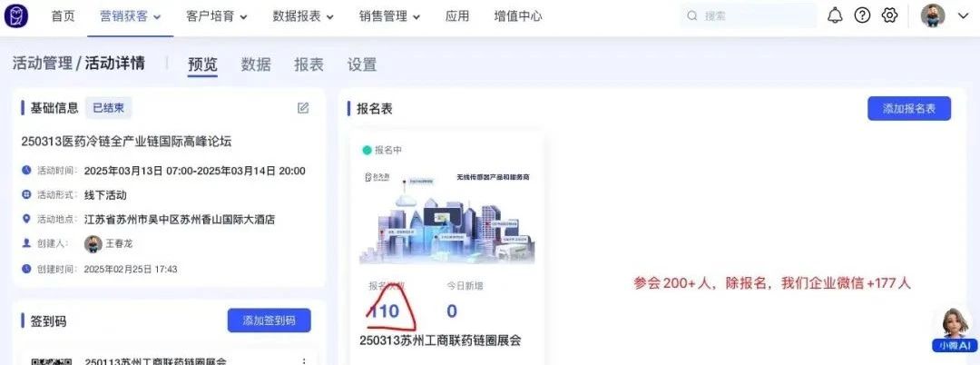Switch to the 数据 tab
Screen dimensions: 980x365
tap(256, 64)
